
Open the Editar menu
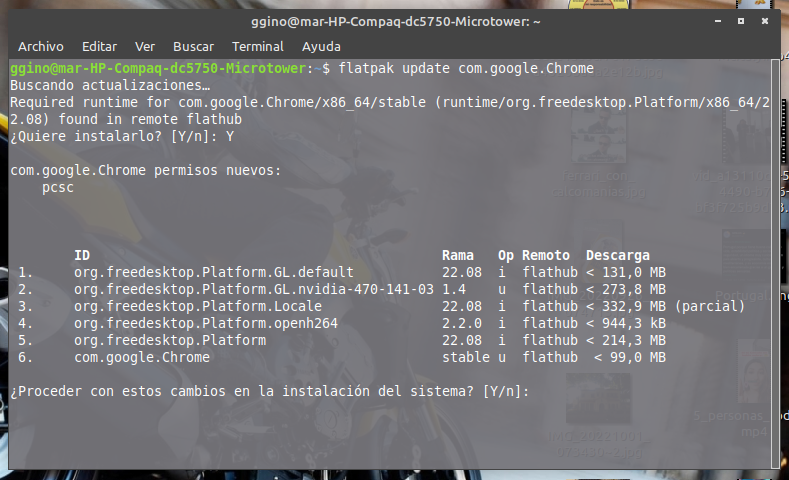pos(99,47)
